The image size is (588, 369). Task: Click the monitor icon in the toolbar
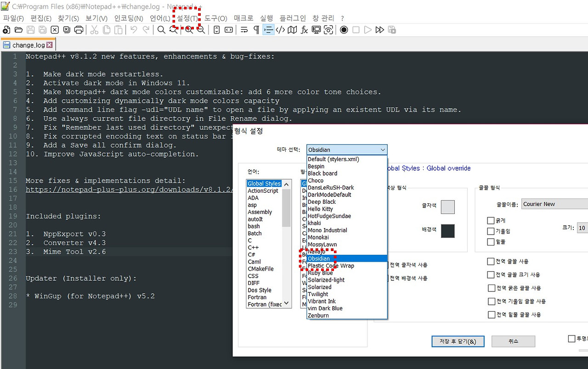(316, 30)
